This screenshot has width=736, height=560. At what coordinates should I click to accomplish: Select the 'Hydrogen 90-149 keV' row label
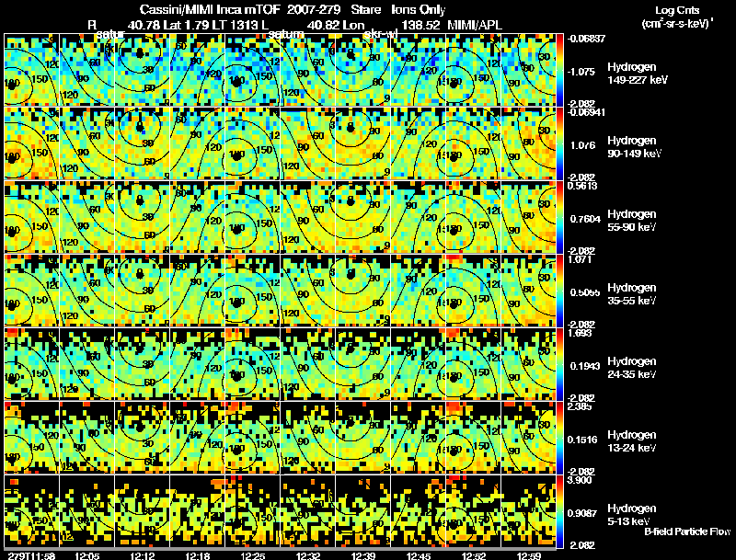click(634, 147)
